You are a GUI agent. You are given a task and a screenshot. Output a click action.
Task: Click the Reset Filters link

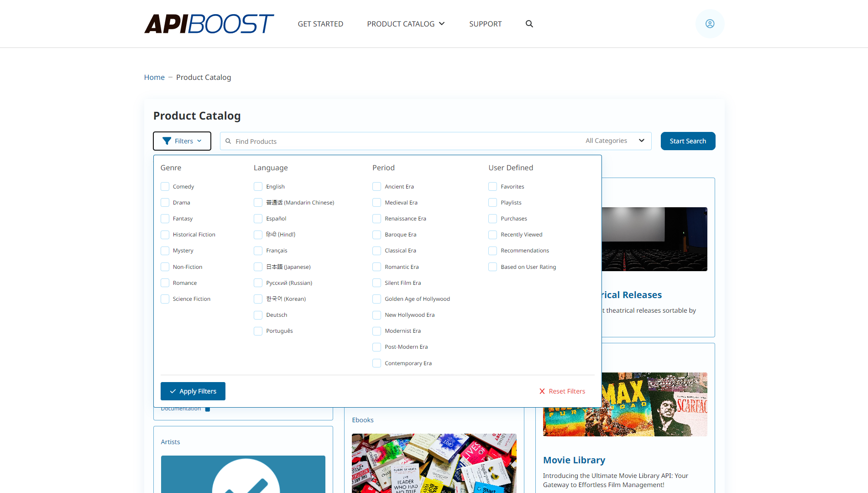[x=562, y=391]
